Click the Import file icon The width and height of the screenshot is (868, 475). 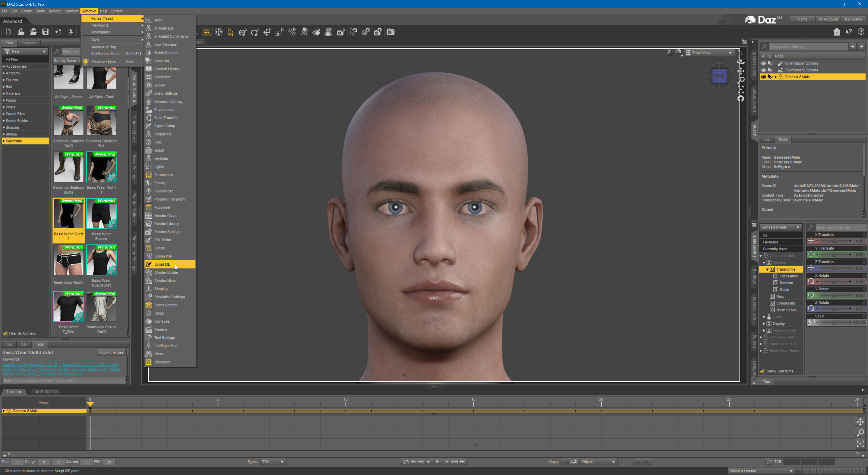coord(58,32)
